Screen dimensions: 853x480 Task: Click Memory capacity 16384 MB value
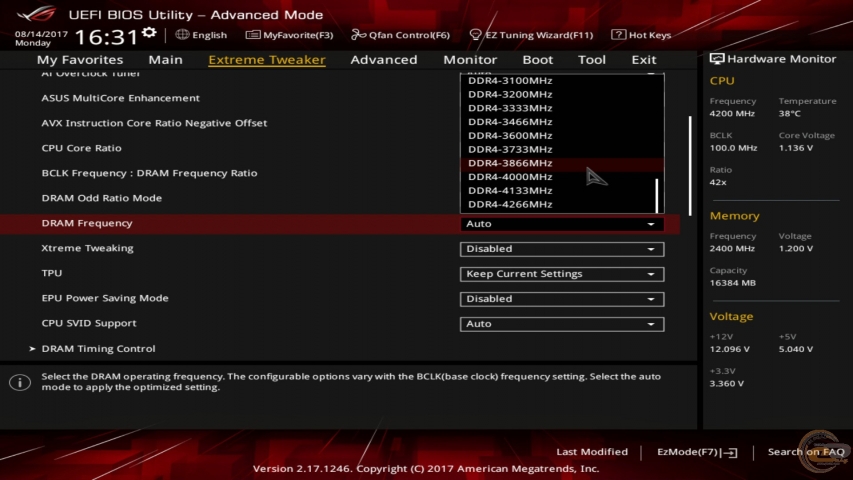coord(733,283)
